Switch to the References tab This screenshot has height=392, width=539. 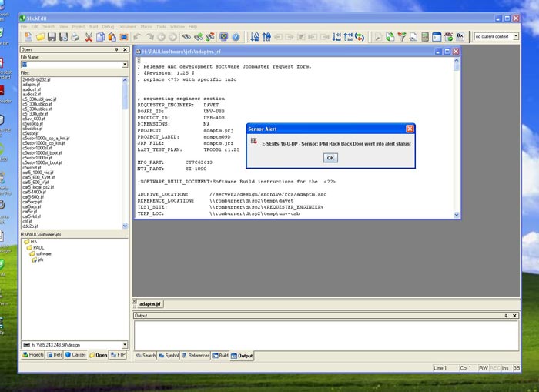click(x=196, y=356)
